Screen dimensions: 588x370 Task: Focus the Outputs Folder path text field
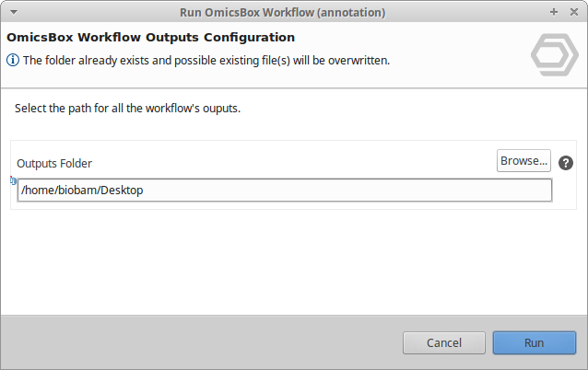284,191
